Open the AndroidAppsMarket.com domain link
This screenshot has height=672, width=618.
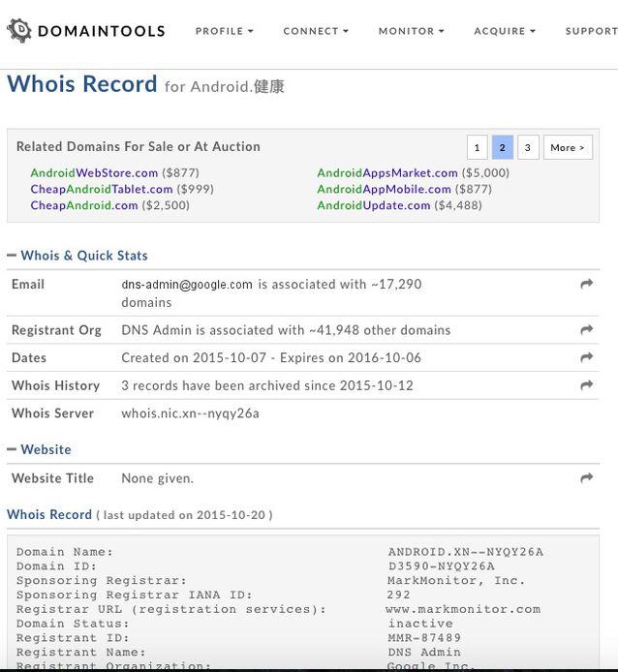pos(387,173)
